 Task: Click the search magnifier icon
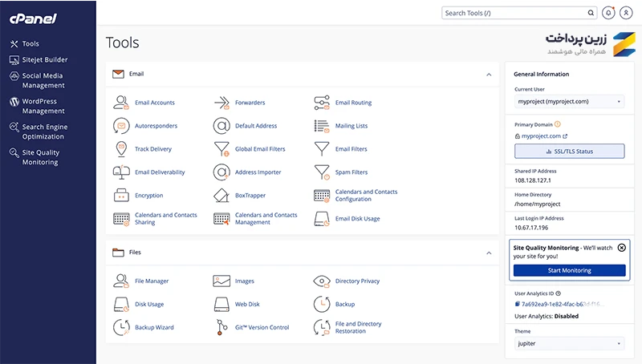(x=591, y=13)
